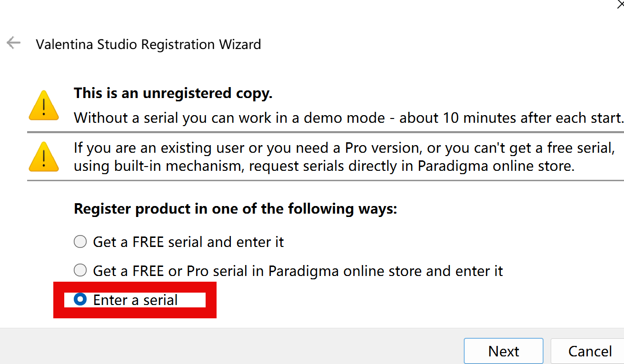Close the registration wizard with the X

[x=621, y=4]
